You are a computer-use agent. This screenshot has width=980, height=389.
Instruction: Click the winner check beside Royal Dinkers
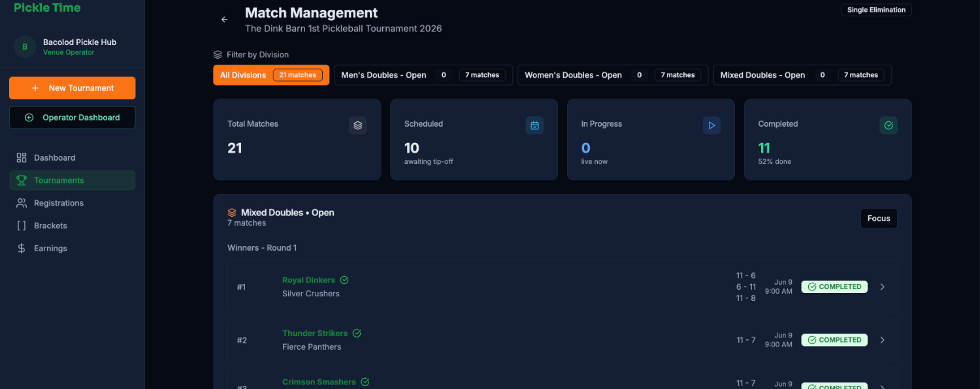(344, 280)
